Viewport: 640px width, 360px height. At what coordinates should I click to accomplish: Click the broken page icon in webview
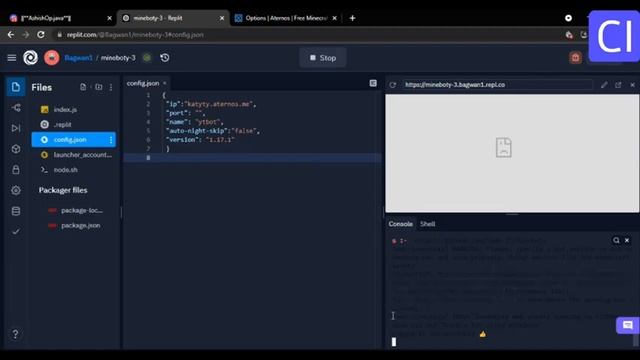[x=504, y=147]
